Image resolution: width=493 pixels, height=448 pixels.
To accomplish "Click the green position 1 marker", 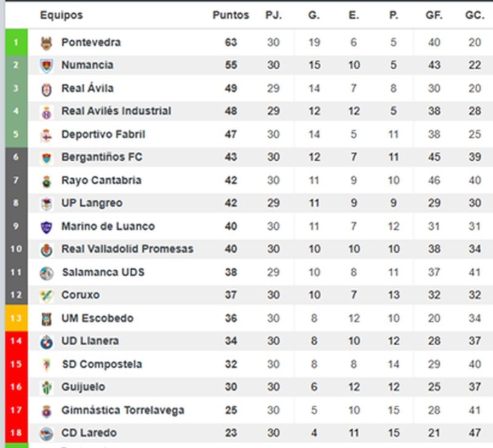I will [16, 43].
